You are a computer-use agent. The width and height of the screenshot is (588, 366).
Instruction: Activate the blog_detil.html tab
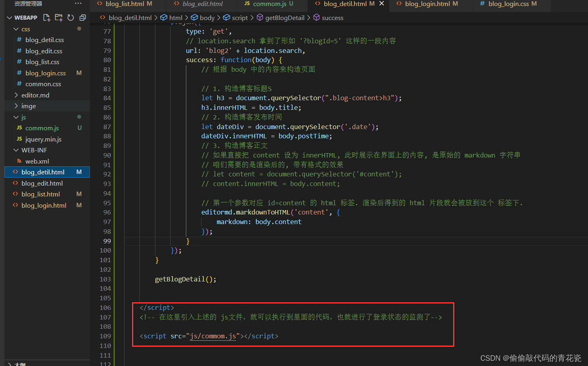pos(344,4)
